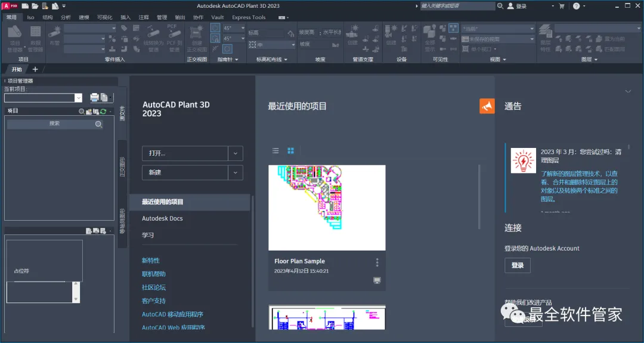Open Autodesk store shopping cart
The height and width of the screenshot is (343, 644).
coord(562,6)
